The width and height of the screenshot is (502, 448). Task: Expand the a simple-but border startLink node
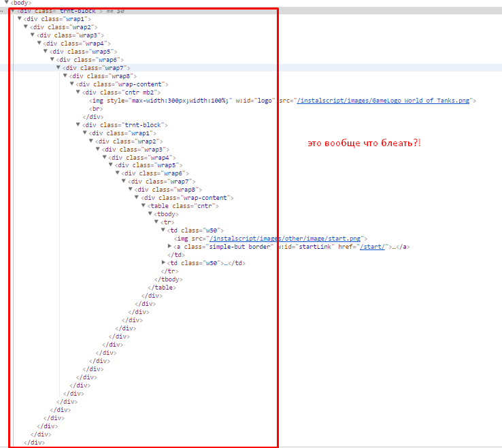[169, 246]
